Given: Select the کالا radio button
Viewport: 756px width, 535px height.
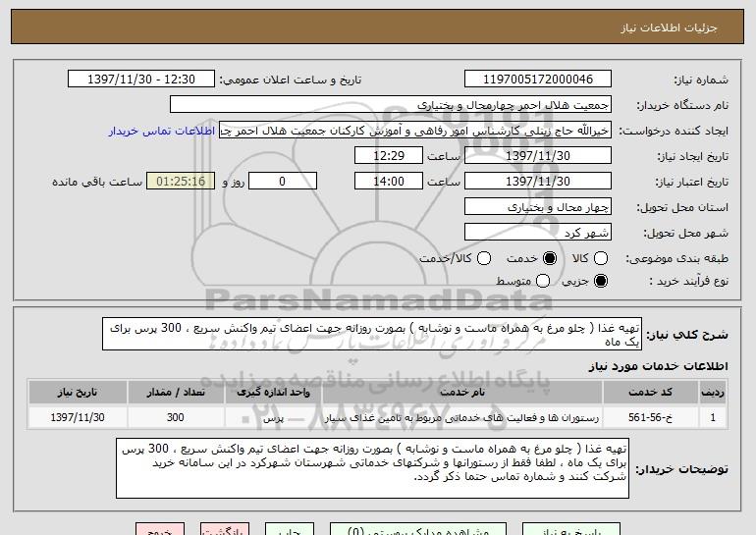Looking at the screenshot, I should [x=600, y=258].
